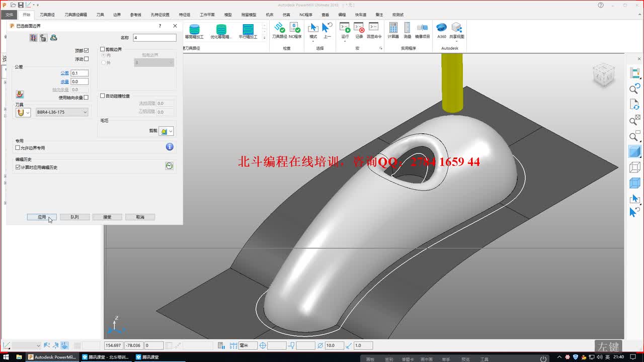Open the tool type icon dropdown
The width and height of the screenshot is (644, 362).
tap(23, 113)
